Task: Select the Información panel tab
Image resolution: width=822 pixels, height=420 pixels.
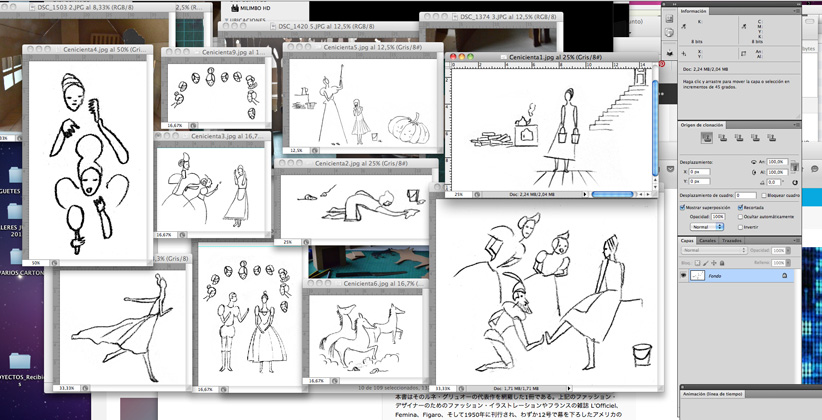Action: coord(694,11)
